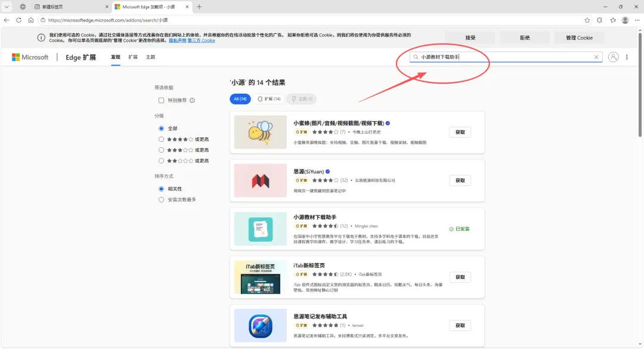Get the iTab新标签页 extension
Image resolution: width=644 pixels, height=349 pixels.
tap(460, 277)
